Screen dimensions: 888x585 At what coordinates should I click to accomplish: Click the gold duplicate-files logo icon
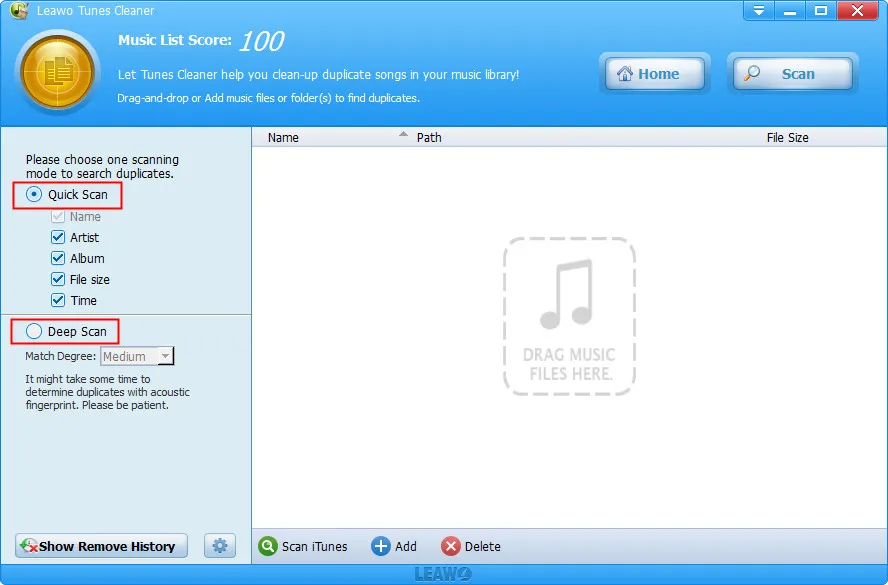click(x=58, y=72)
